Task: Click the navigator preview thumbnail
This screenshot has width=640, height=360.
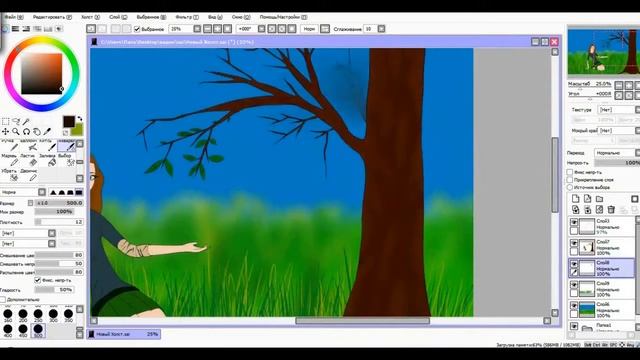Action: (x=604, y=52)
